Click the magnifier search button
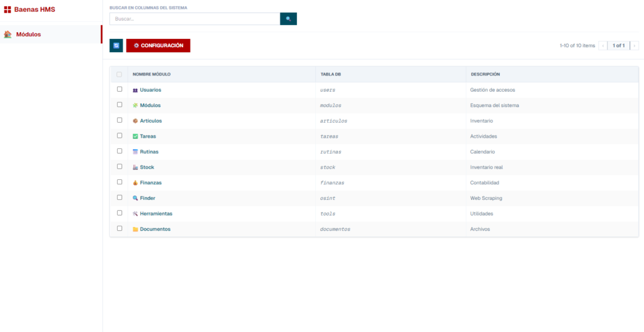The image size is (644, 332). click(288, 19)
